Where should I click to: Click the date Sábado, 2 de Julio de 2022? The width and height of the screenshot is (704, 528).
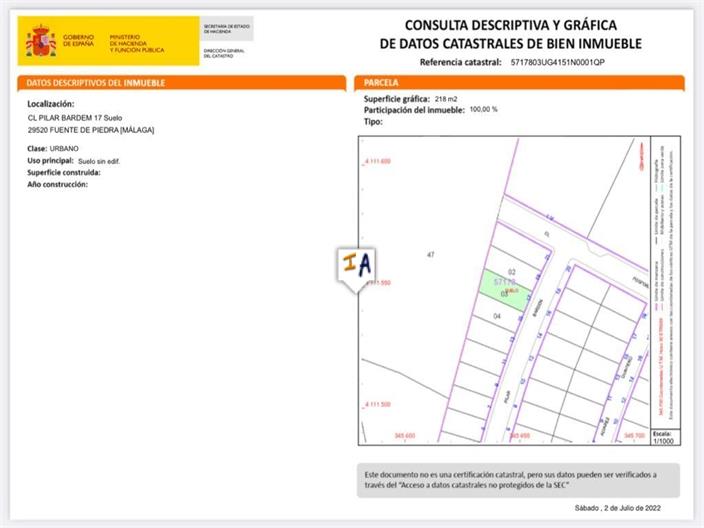pyautogui.click(x=618, y=508)
